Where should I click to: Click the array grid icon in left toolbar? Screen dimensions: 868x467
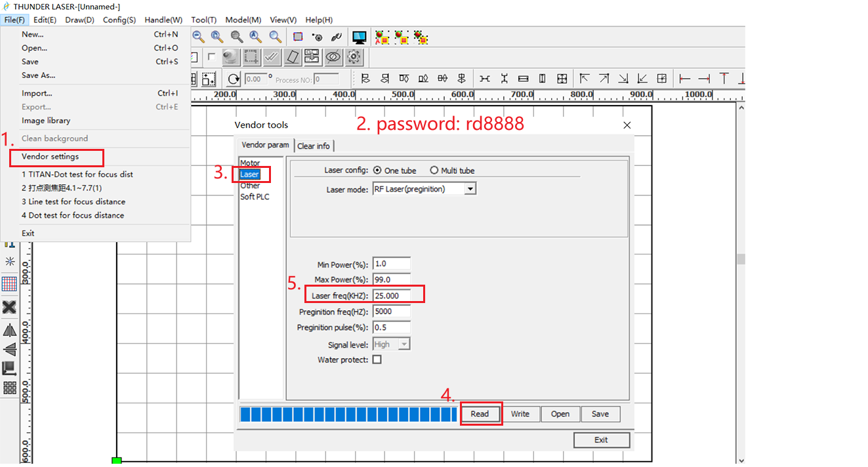(10, 388)
